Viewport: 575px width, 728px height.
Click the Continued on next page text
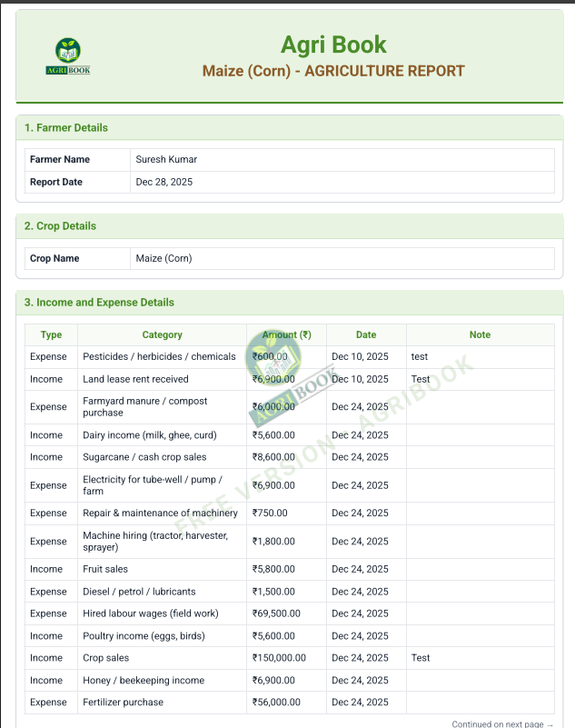pyautogui.click(x=502, y=724)
